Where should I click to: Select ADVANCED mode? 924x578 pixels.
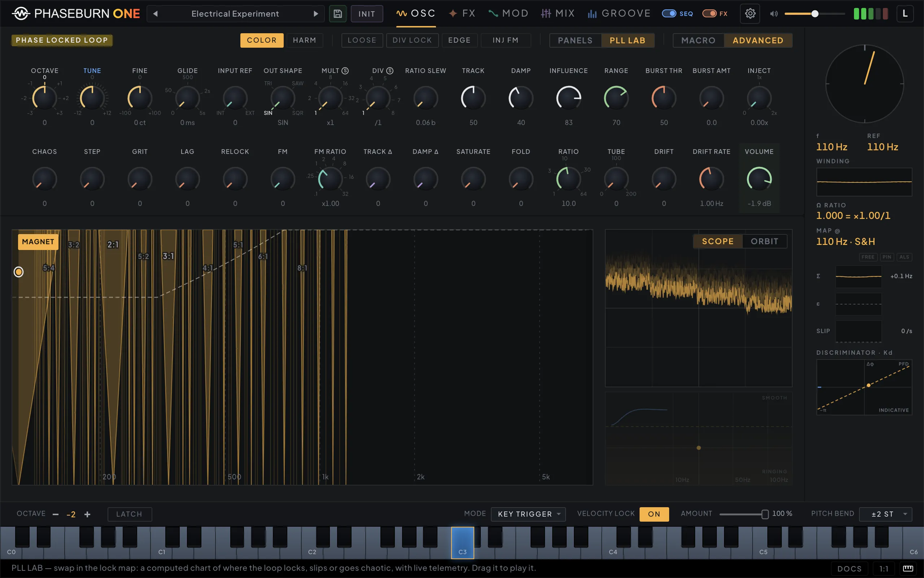758,40
